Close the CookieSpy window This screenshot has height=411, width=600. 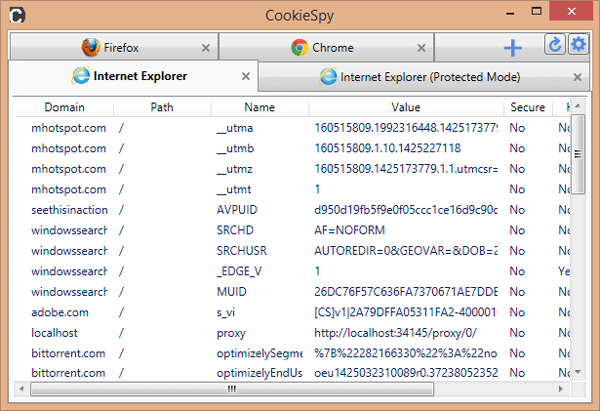(571, 11)
